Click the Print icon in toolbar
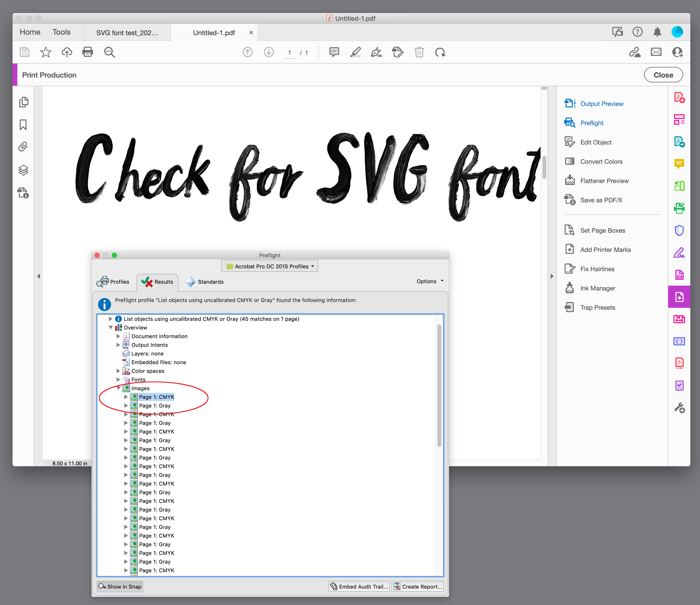700x605 pixels. 87,52
